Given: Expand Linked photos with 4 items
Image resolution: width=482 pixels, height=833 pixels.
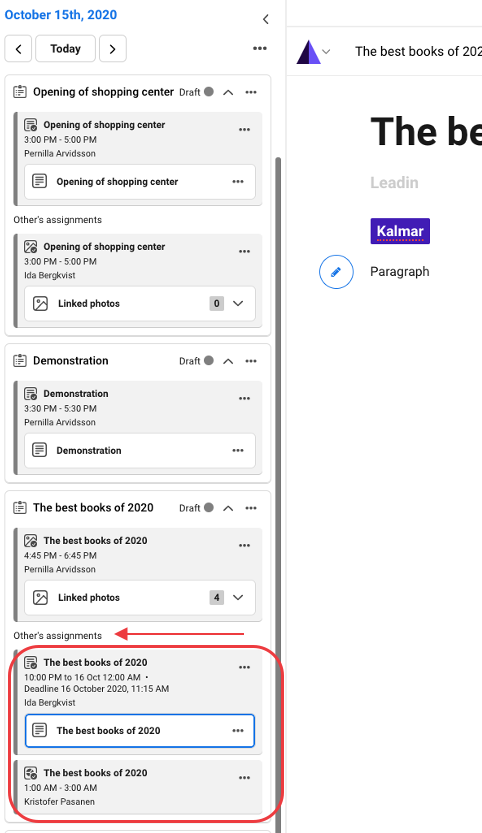Looking at the screenshot, I should (238, 598).
